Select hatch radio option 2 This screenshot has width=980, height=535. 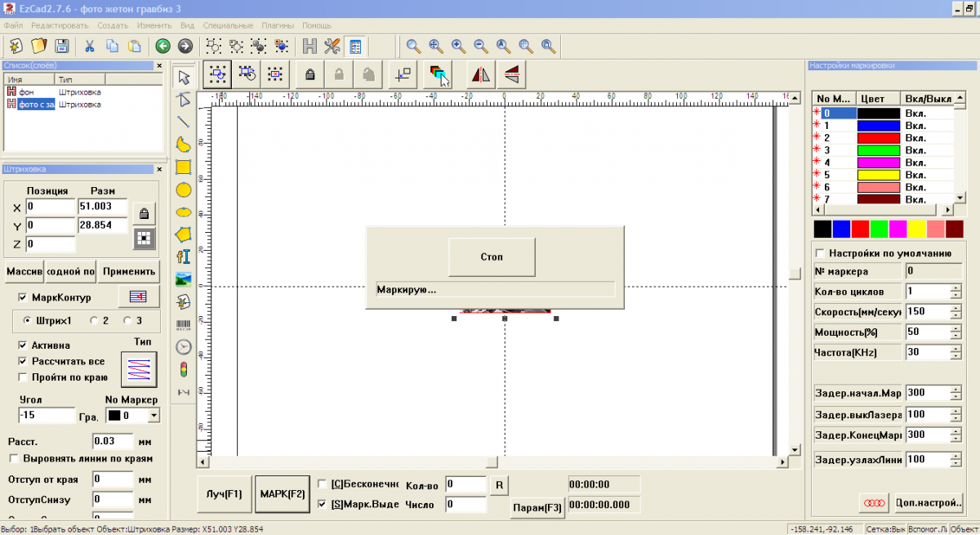tap(94, 321)
